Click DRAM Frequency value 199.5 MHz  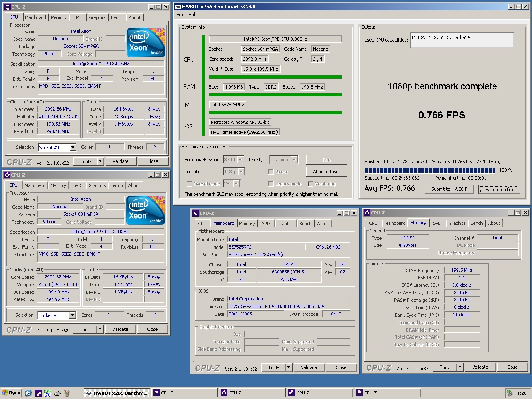462,270
